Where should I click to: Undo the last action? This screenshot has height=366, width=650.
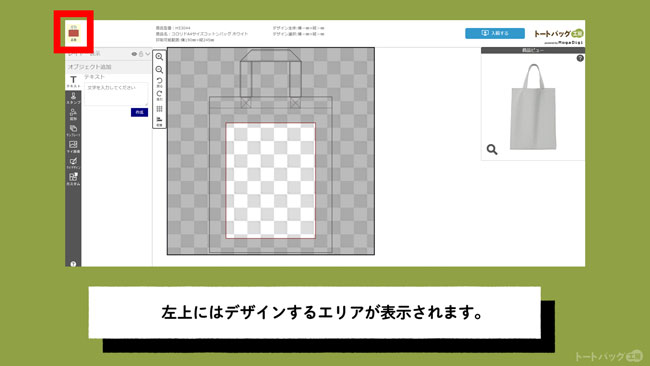click(159, 82)
